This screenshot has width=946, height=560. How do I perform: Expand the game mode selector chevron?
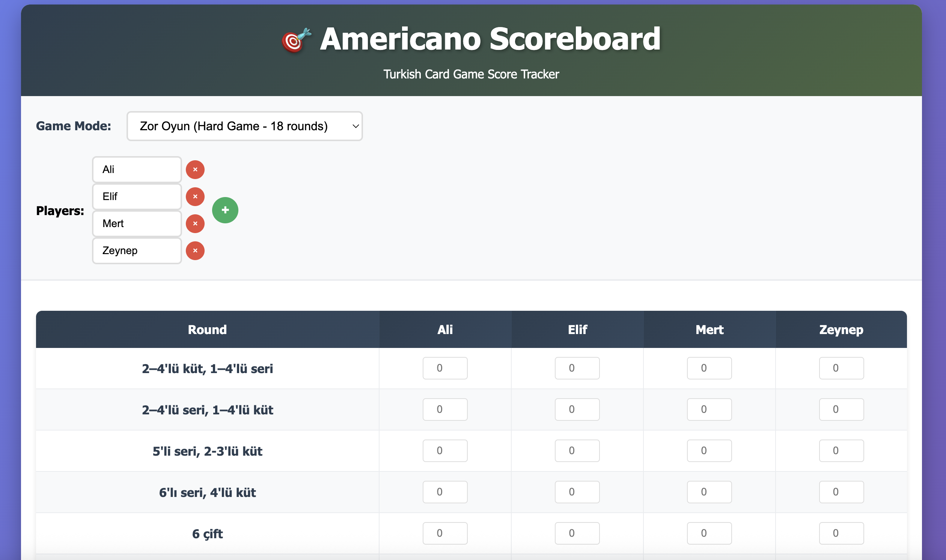(354, 126)
